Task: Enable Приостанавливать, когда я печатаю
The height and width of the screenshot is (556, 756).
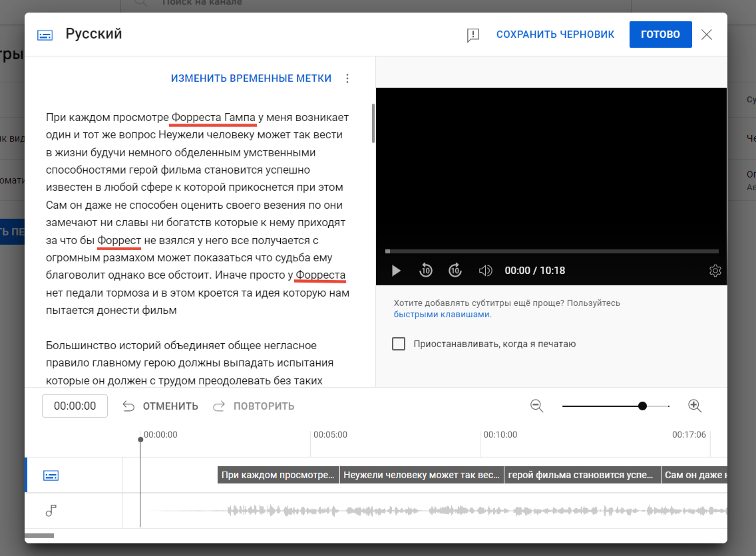Action: (x=399, y=344)
